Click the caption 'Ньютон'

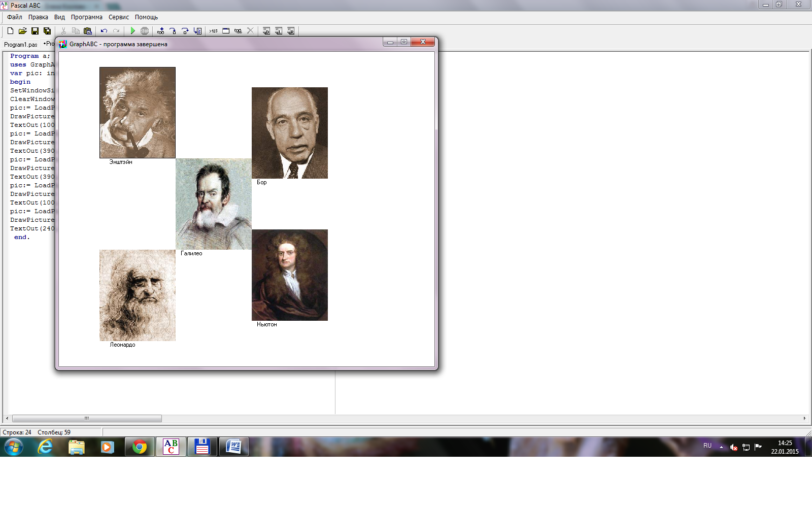tap(267, 324)
